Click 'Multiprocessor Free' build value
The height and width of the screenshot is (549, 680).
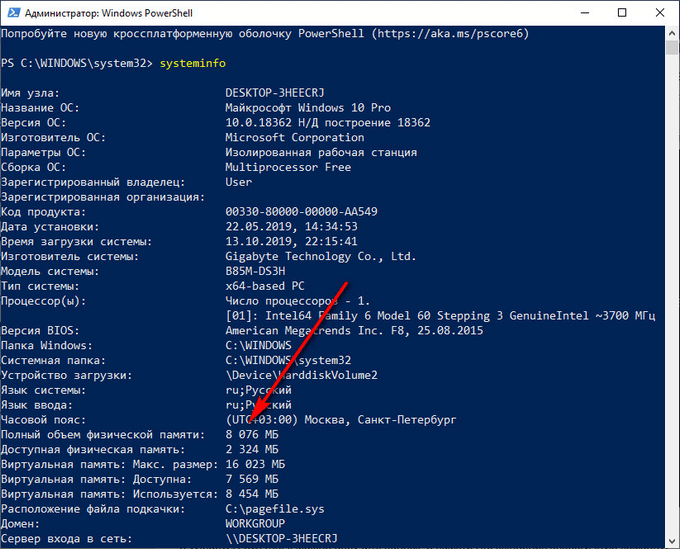pos(288,167)
